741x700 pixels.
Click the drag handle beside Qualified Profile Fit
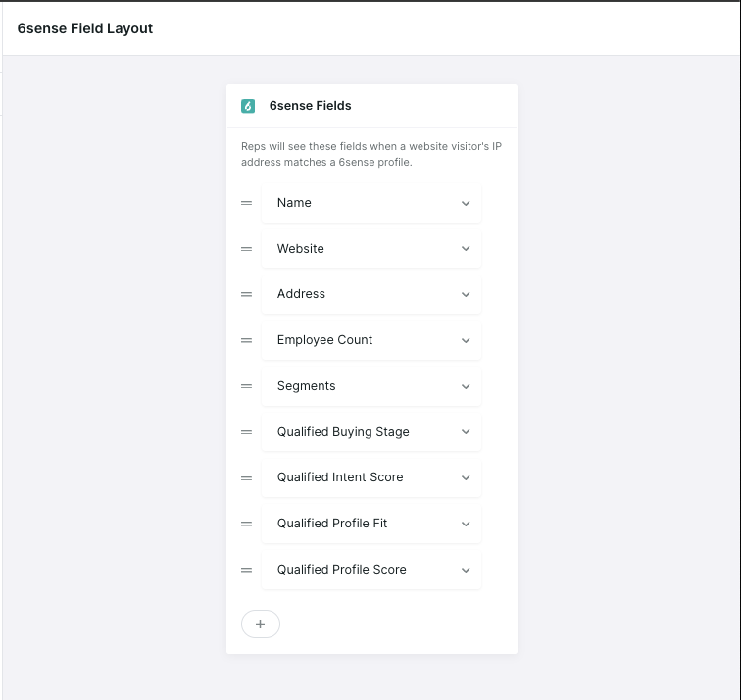246,524
